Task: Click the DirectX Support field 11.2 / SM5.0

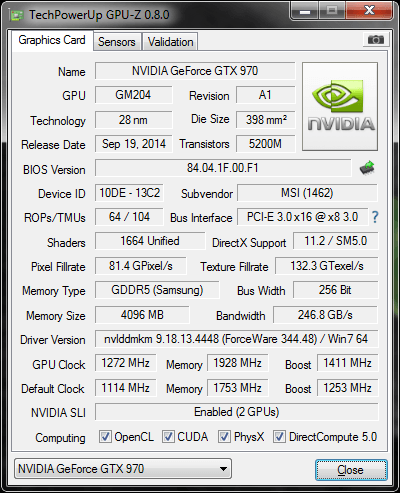Action: pyautogui.click(x=335, y=241)
